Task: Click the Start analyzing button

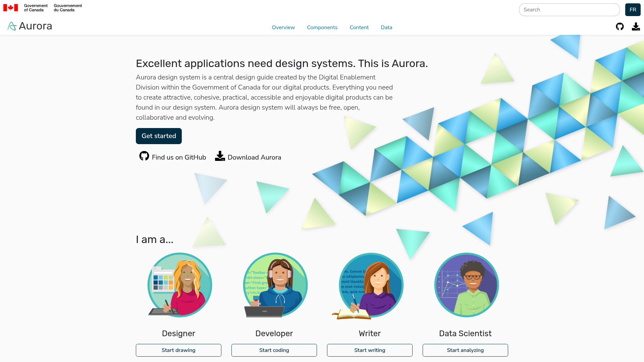Action: tap(465, 350)
